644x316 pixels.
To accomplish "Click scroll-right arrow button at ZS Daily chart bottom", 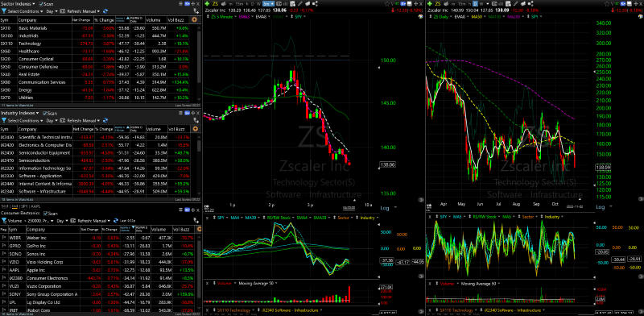I will (641, 200).
